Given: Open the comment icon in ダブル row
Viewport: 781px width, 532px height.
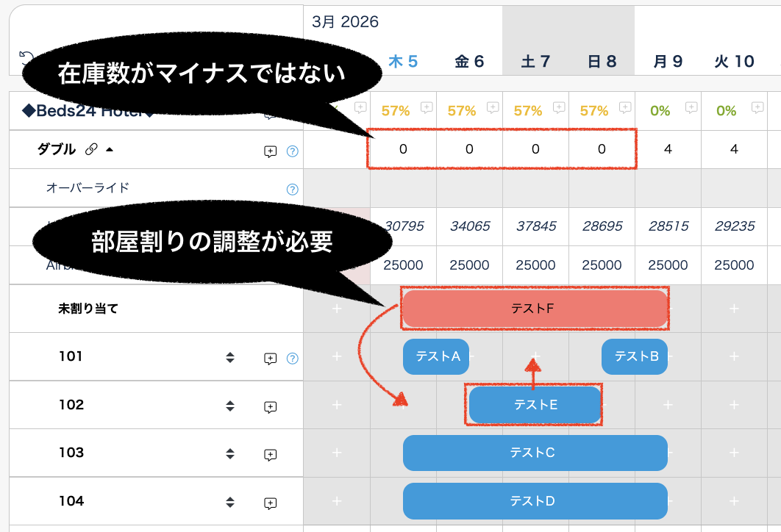Looking at the screenshot, I should [270, 151].
